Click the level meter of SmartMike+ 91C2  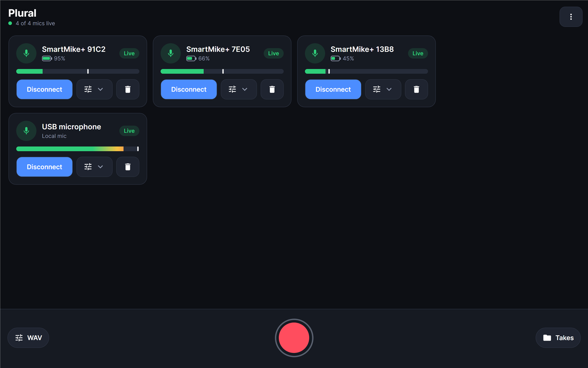[78, 71]
